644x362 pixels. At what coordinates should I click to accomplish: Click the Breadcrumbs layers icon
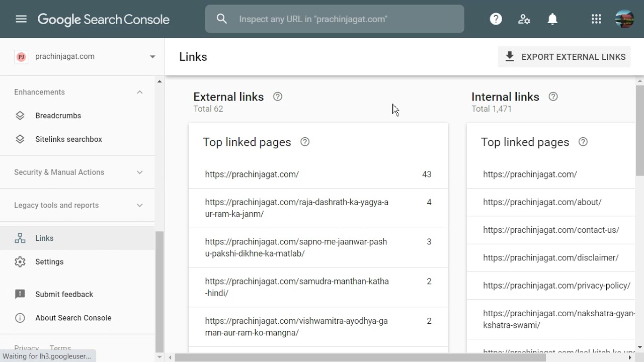point(20,116)
